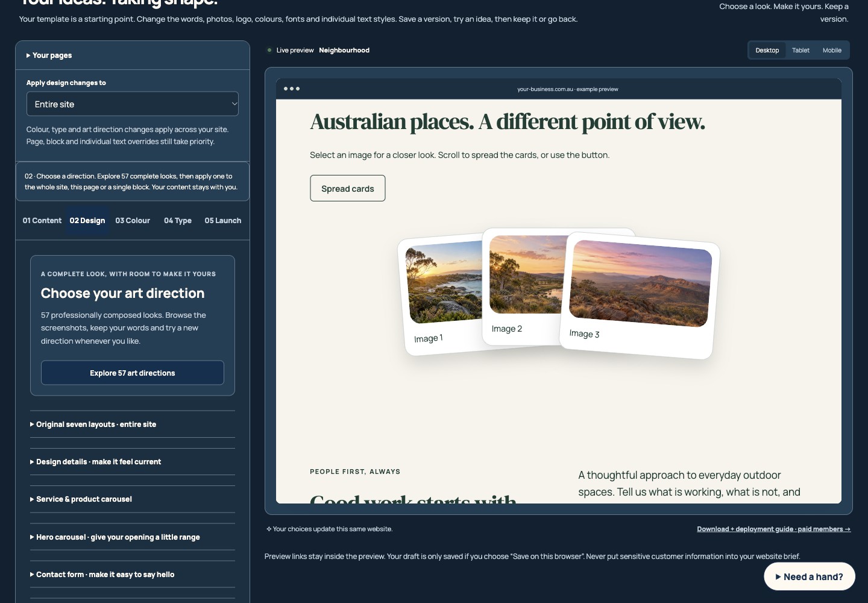Click the green Live preview status dot
868x603 pixels.
(x=269, y=51)
